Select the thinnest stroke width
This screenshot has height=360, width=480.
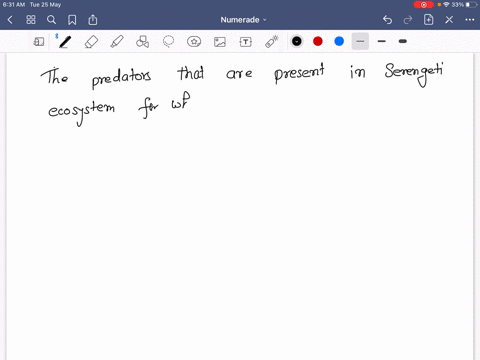click(360, 41)
